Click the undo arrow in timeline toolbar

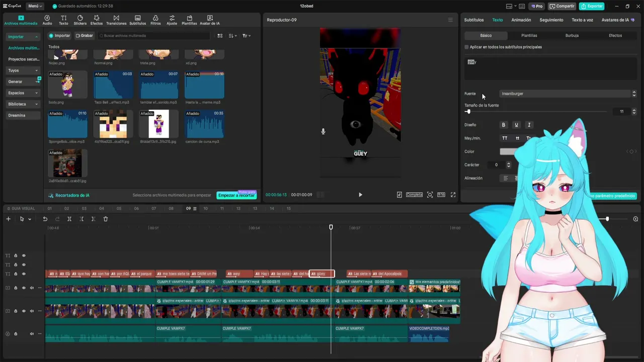[45, 219]
